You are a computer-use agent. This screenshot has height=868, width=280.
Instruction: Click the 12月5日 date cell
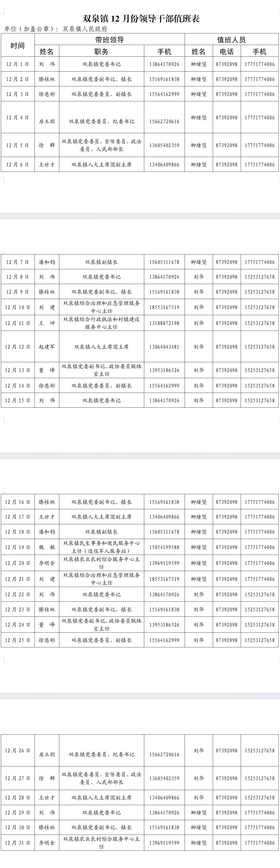pos(17,145)
